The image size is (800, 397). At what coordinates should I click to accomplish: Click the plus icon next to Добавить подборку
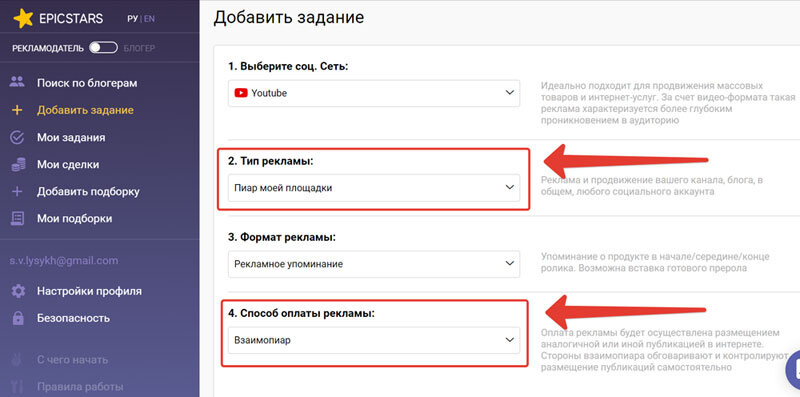(17, 192)
